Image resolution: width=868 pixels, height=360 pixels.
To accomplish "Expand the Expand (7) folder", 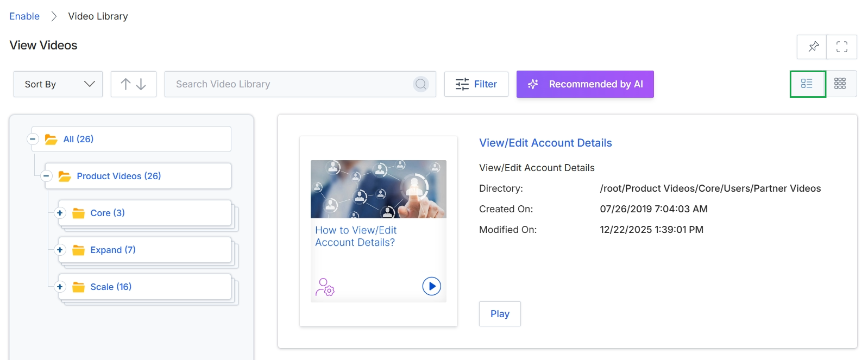I will tap(60, 250).
